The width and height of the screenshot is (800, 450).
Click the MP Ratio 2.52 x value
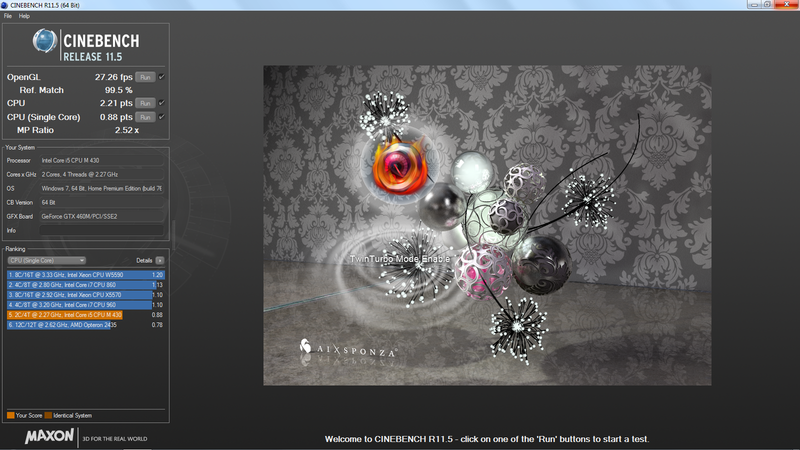pos(127,130)
